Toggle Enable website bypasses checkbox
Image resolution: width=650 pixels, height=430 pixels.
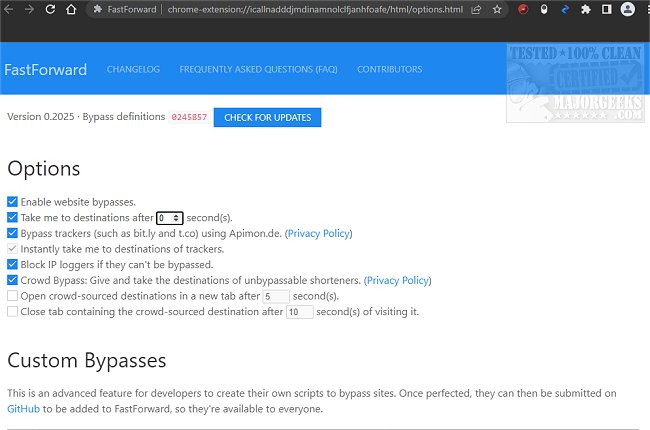tap(12, 202)
